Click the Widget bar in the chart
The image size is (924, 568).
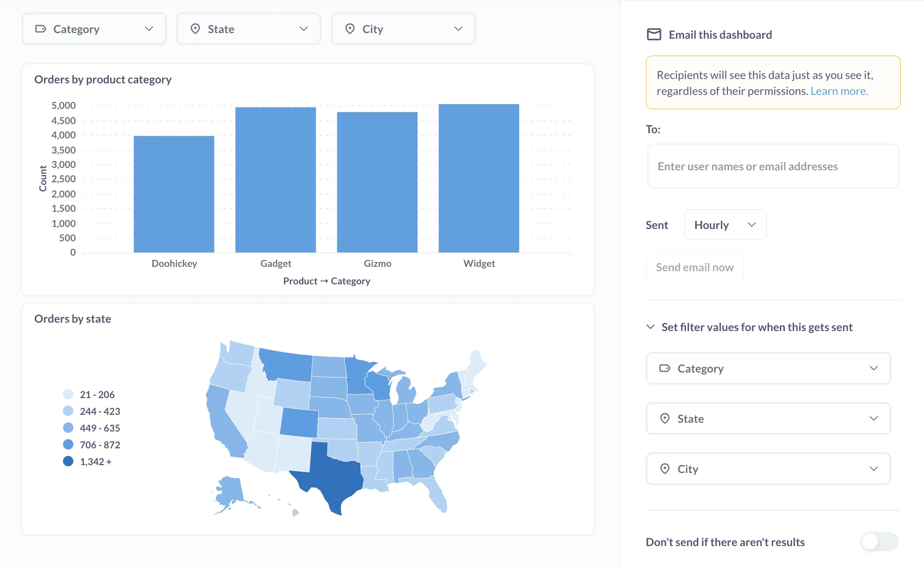tap(479, 178)
